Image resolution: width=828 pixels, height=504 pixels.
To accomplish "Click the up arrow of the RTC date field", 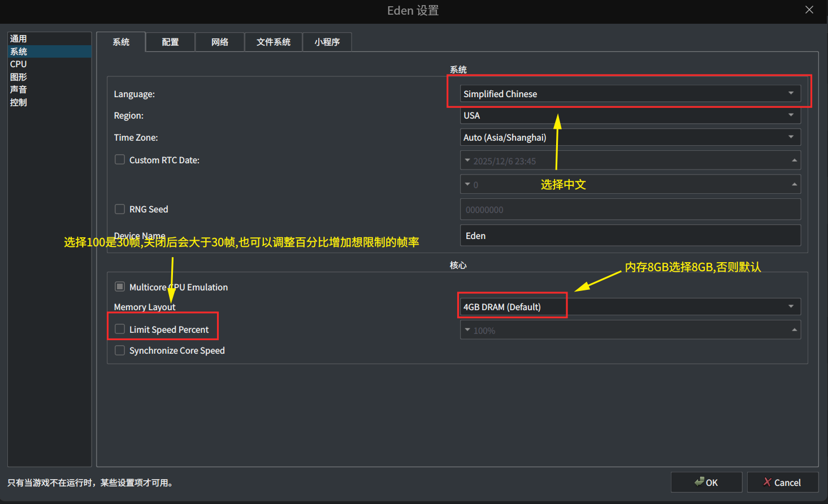I will [x=795, y=160].
